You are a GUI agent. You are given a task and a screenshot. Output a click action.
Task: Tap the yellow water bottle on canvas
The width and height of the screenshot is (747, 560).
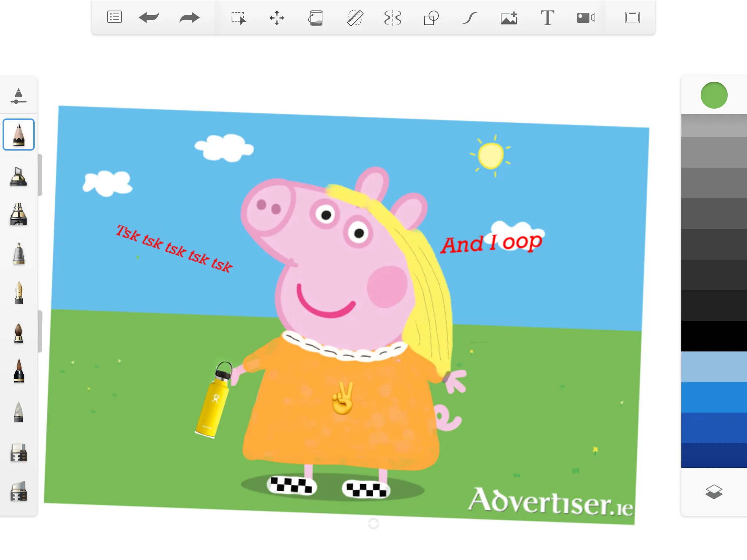click(214, 400)
